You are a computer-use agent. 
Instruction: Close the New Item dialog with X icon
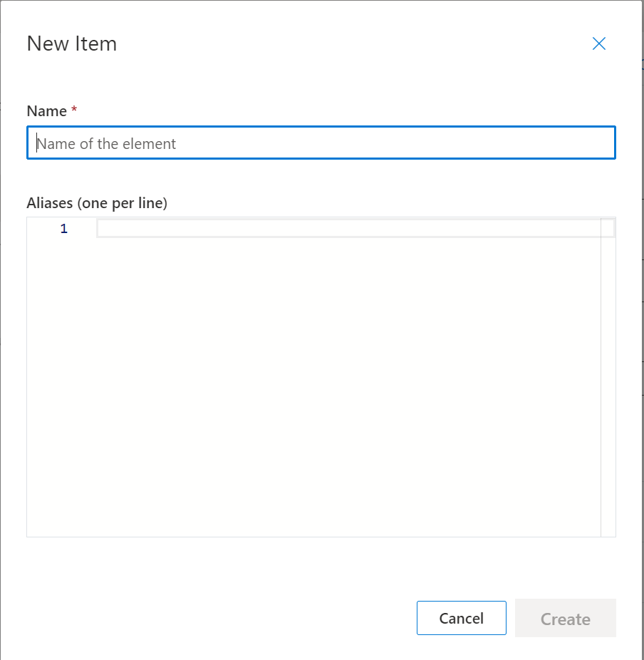coord(598,43)
